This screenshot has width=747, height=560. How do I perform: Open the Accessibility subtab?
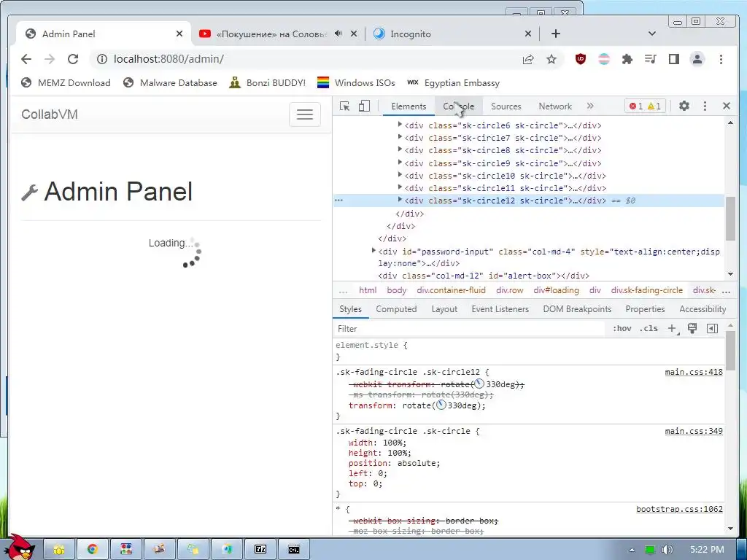tap(703, 309)
